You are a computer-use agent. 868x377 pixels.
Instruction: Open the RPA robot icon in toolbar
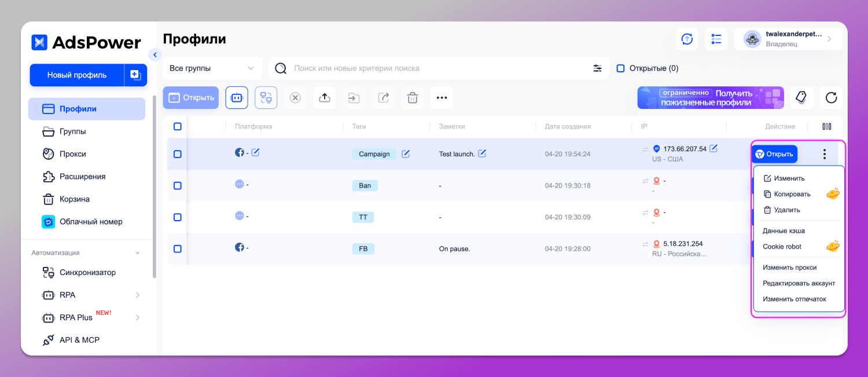[x=236, y=98]
